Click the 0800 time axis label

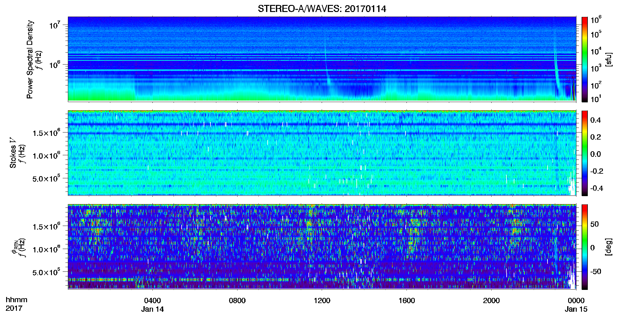237,301
